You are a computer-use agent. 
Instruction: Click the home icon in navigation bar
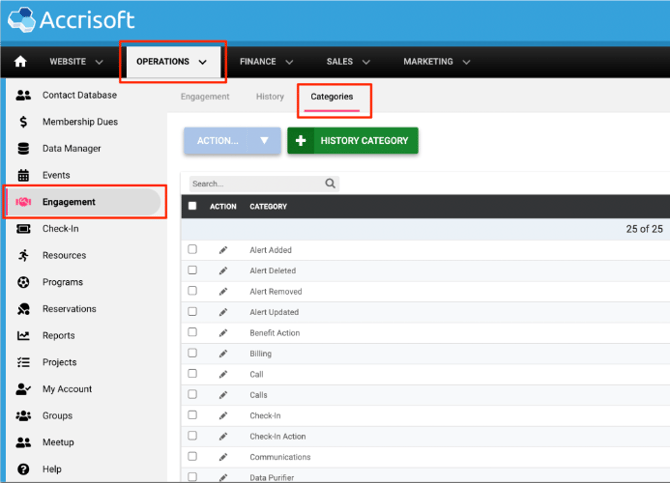tap(21, 62)
